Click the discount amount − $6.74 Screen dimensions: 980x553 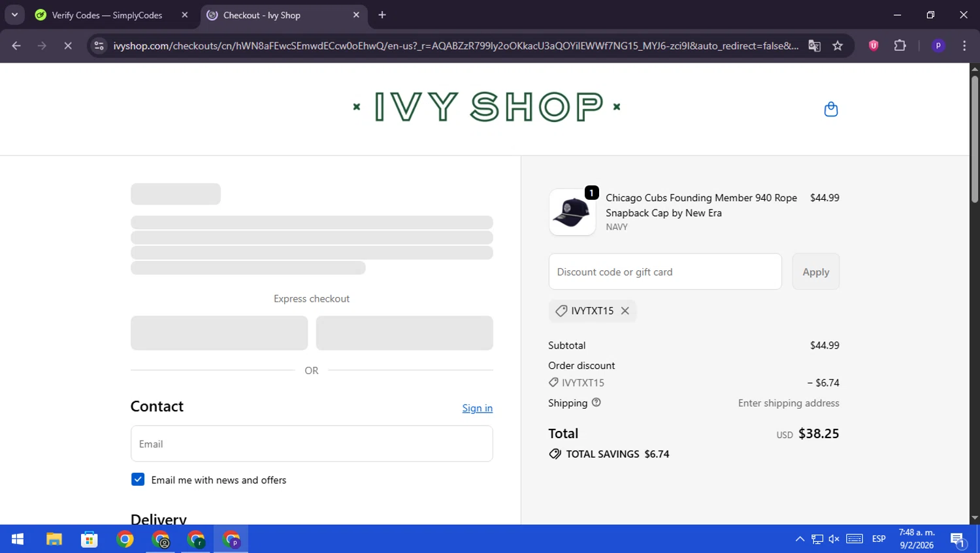(x=823, y=383)
